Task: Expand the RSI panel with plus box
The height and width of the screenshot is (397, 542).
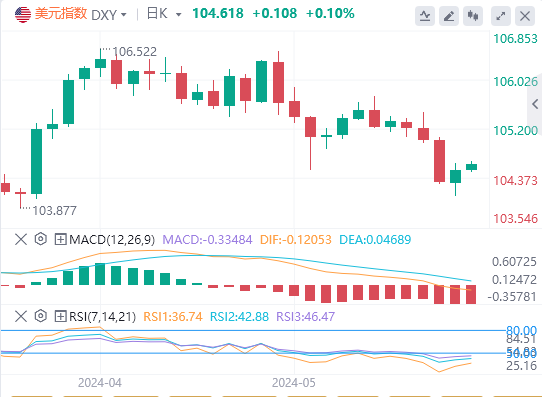Action: 60,316
